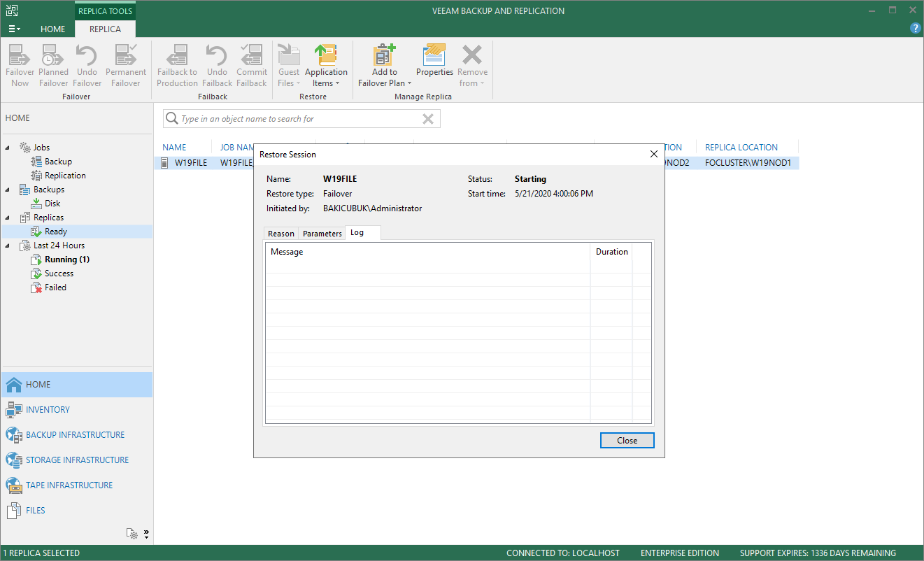The image size is (924, 561).
Task: Select Failed sessions node
Action: [55, 287]
